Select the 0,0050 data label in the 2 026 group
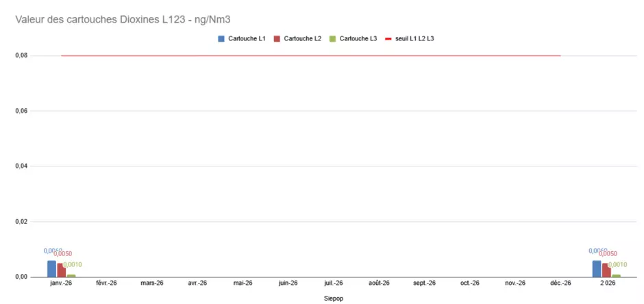Viewport: 644px width, 304px height. click(x=608, y=254)
